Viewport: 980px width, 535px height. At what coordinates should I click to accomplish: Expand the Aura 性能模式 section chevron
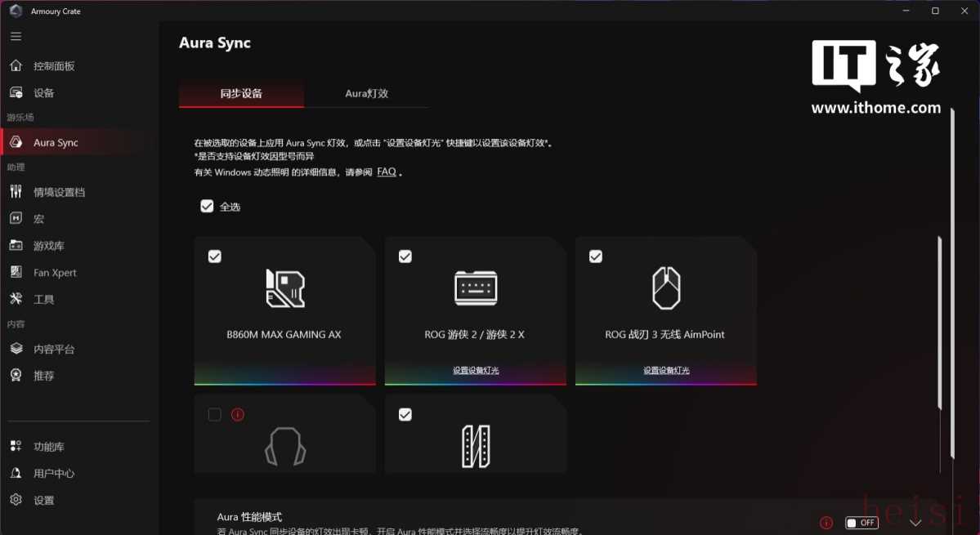point(915,523)
